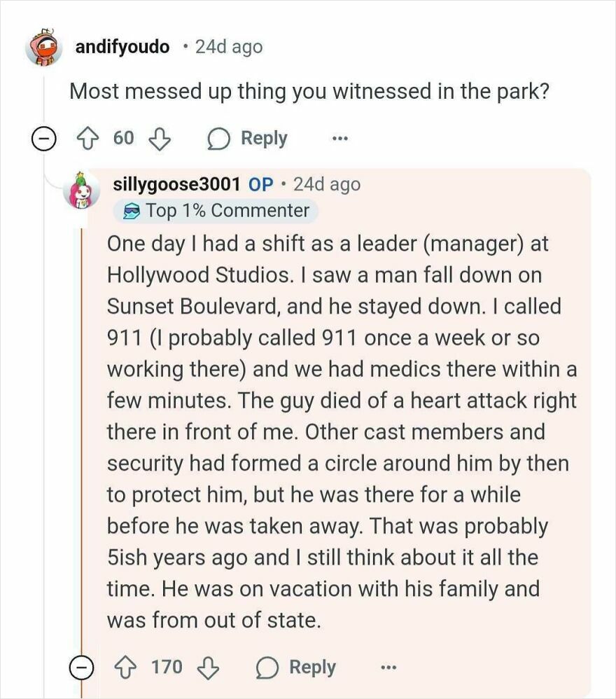Open the Reply icon on the OP's reply
This screenshot has width=616, height=699.
[266, 667]
